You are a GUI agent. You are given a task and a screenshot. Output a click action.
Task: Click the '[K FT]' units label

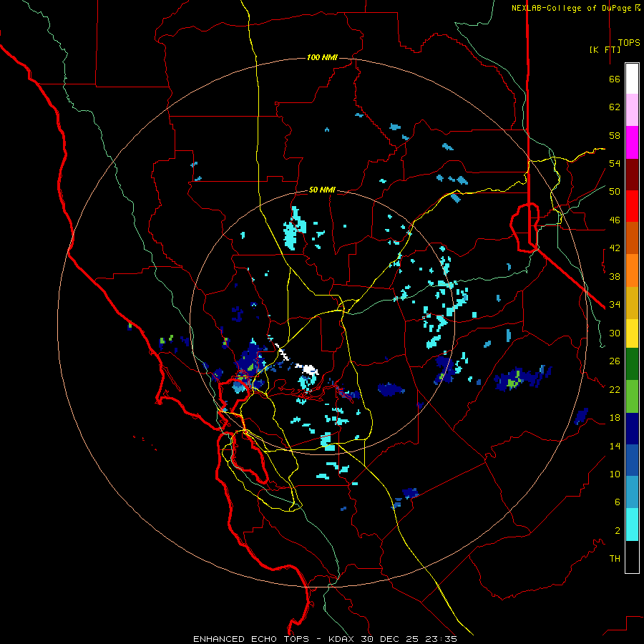coord(605,49)
